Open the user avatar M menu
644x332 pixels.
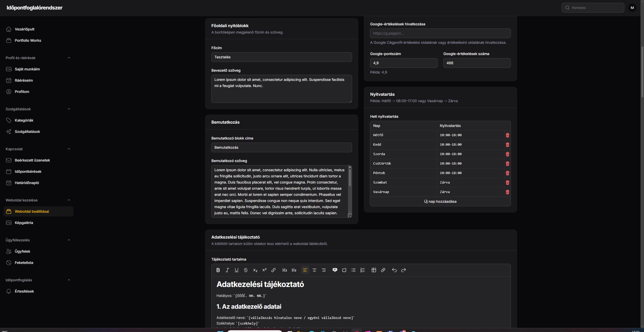pyautogui.click(x=632, y=8)
